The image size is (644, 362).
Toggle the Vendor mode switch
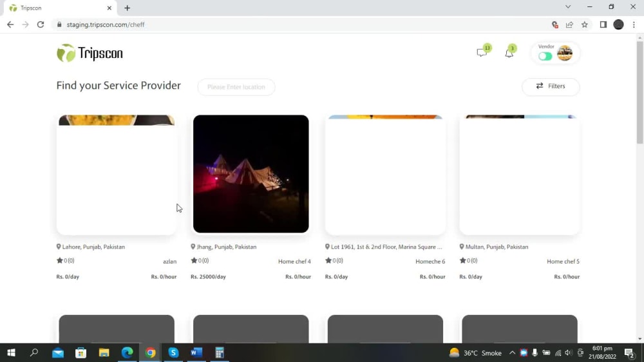pos(545,56)
